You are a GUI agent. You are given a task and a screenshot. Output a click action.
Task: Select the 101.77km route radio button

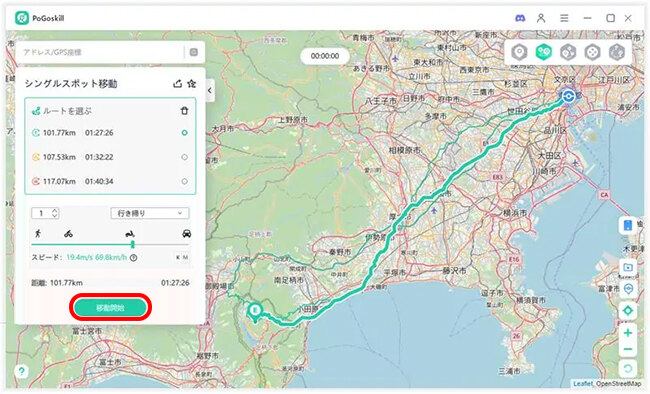[184, 133]
